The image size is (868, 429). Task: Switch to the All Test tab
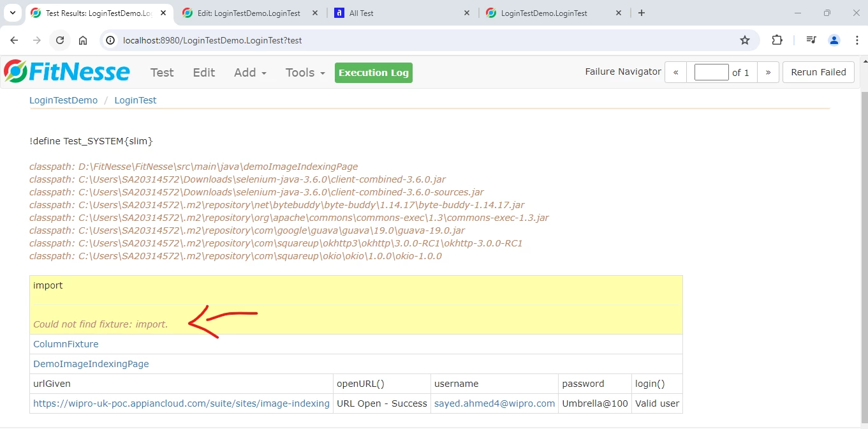[402, 13]
